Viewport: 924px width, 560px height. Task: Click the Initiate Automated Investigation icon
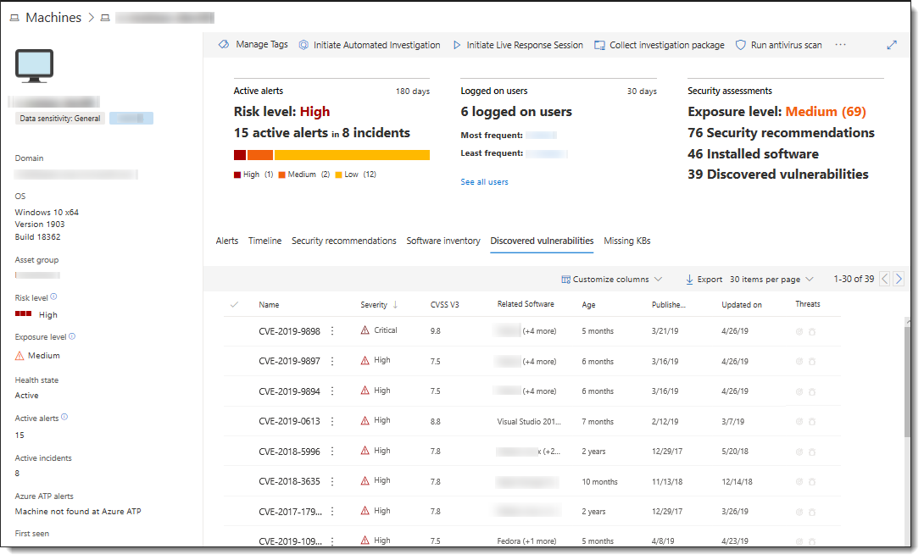coord(303,45)
